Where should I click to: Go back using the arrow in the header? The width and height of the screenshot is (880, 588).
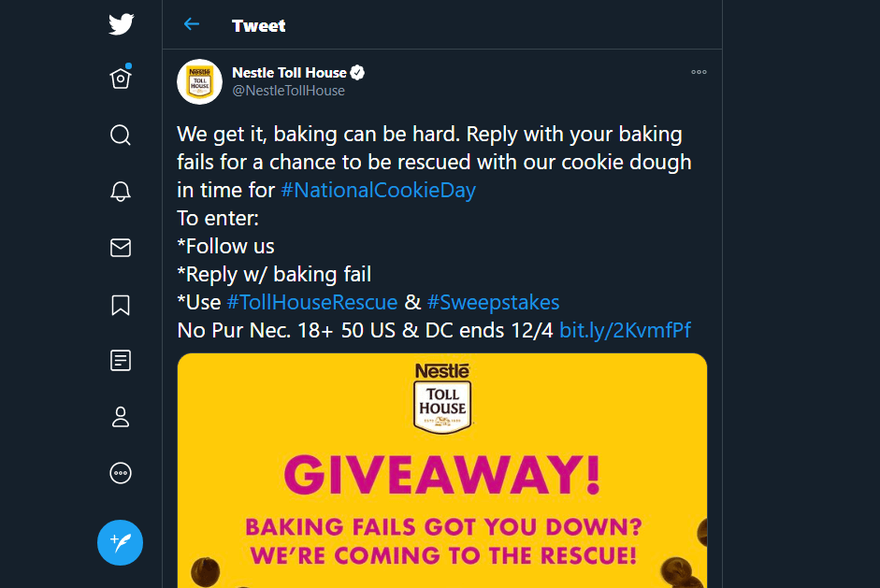point(192,25)
